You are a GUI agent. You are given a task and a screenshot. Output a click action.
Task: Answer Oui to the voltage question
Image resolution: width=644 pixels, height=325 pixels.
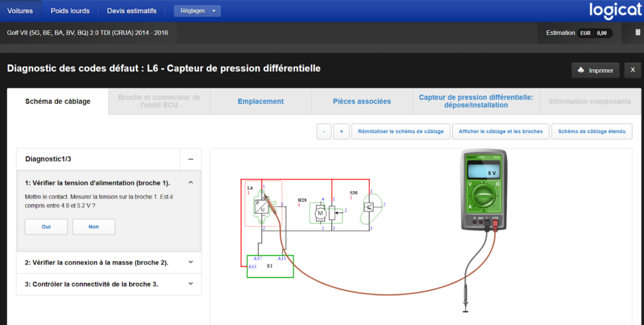pyautogui.click(x=46, y=227)
